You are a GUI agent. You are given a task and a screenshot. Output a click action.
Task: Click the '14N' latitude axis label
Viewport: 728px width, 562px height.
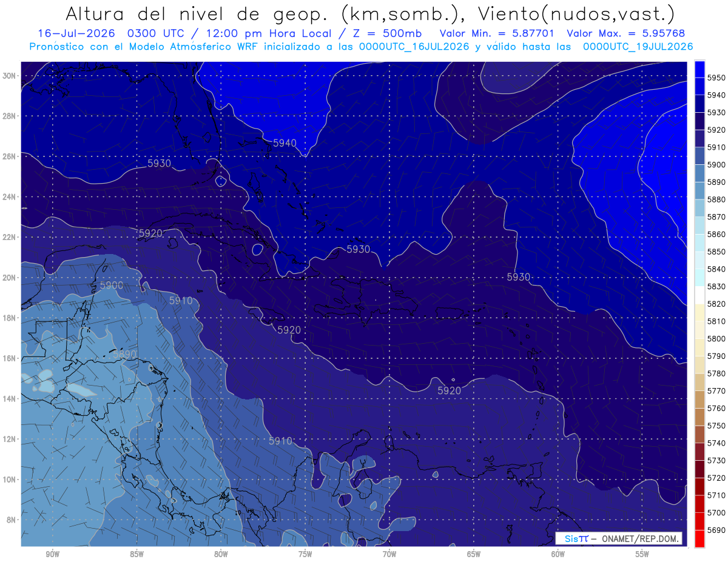pyautogui.click(x=9, y=398)
